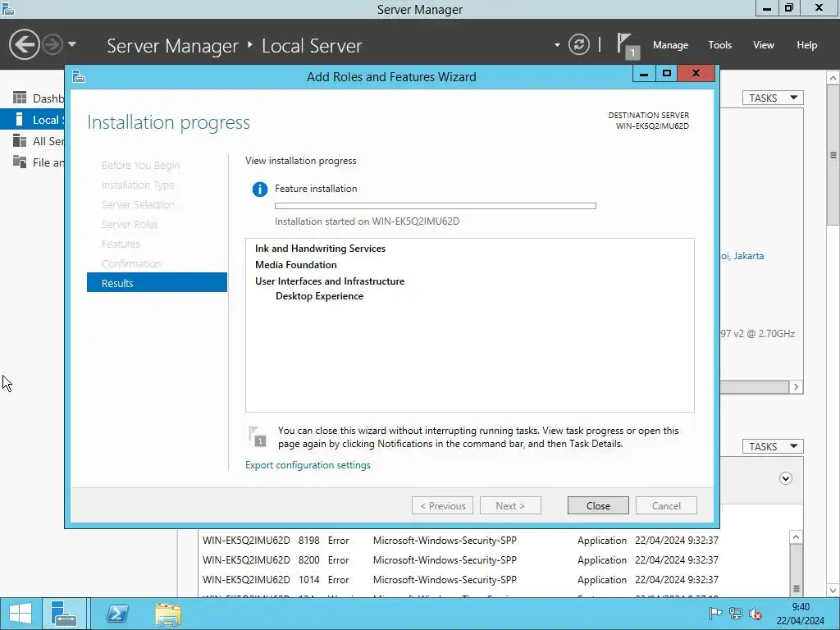Click the Refresh icon in the command bar
This screenshot has height=630, width=840.
point(578,44)
